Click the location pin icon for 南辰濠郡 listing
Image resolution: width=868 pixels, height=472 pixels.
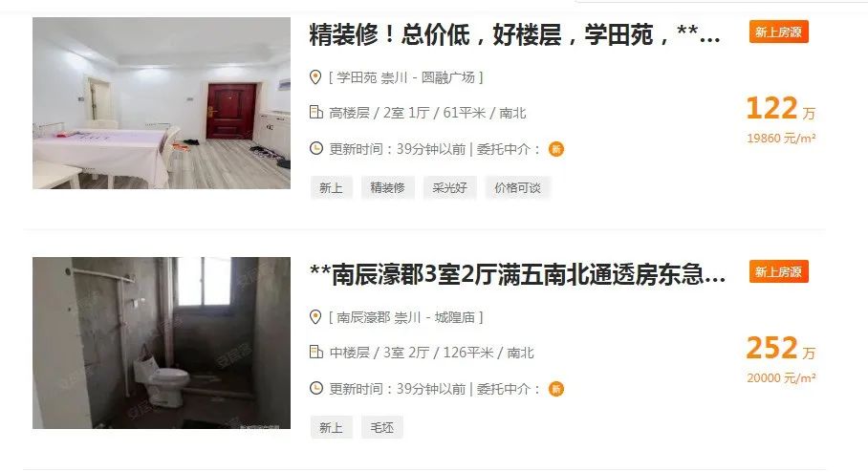315,317
